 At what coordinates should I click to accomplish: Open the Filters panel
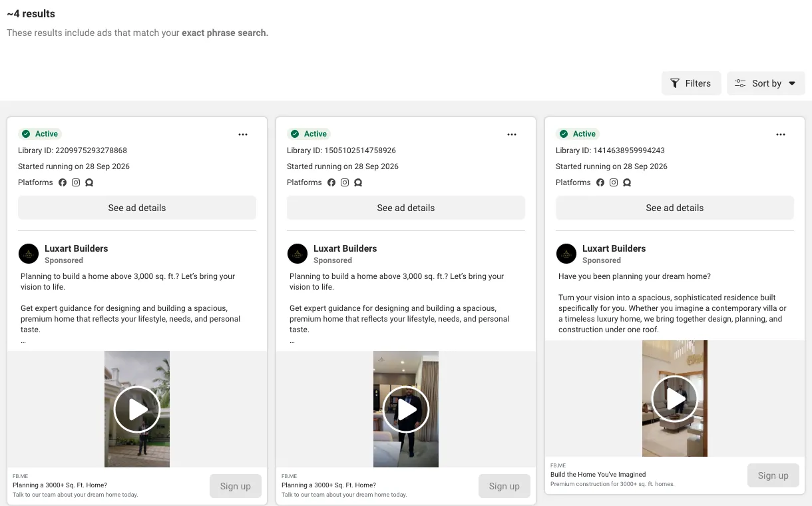[x=691, y=83]
